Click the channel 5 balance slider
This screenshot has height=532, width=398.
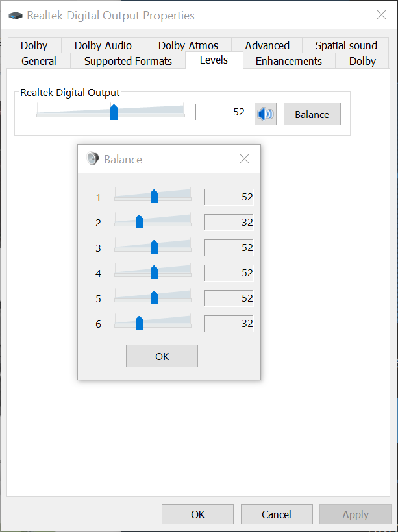pyautogui.click(x=153, y=296)
